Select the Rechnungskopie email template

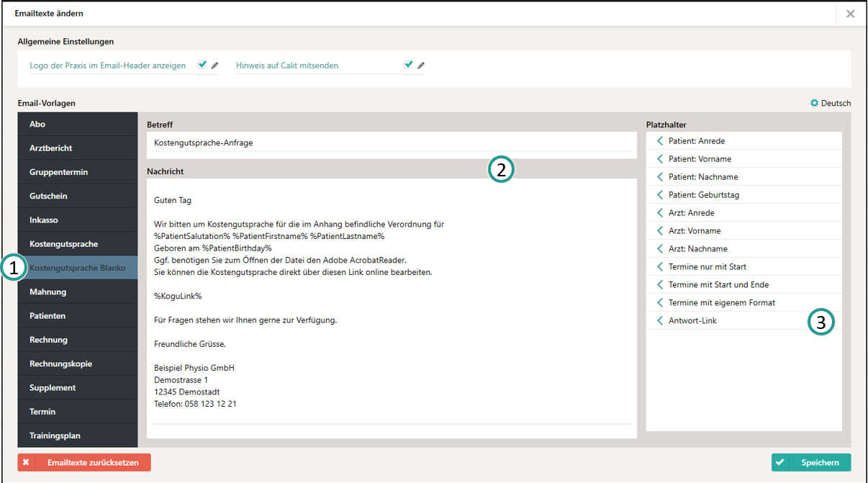click(x=78, y=364)
